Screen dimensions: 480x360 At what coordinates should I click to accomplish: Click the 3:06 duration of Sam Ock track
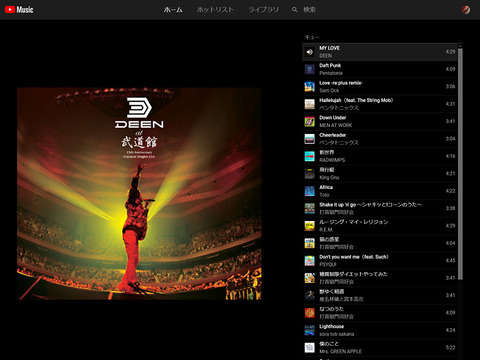click(450, 86)
